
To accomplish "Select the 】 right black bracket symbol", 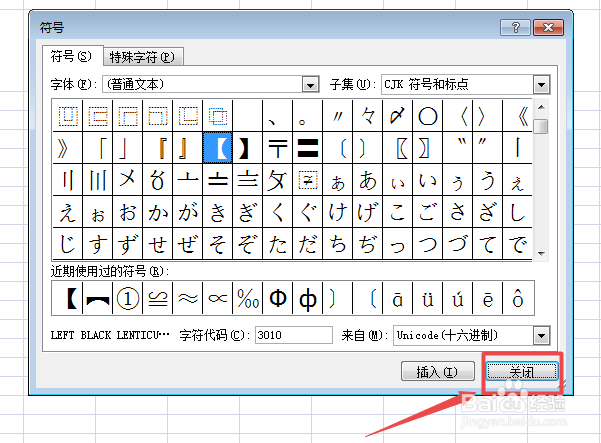I will point(247,148).
